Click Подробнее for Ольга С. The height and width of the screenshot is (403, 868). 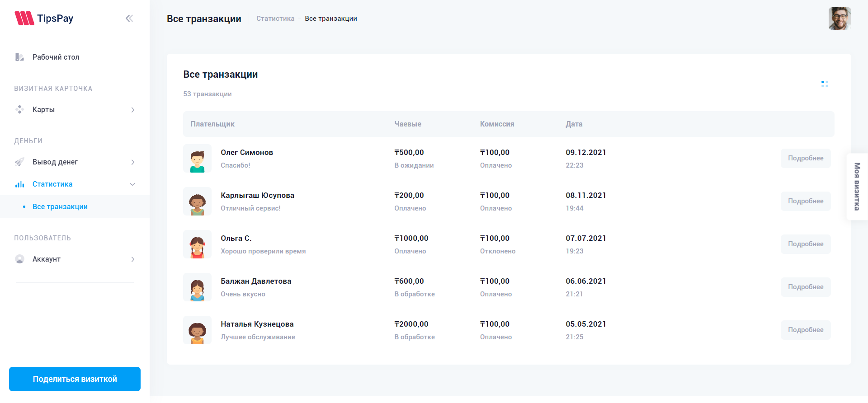click(x=806, y=244)
